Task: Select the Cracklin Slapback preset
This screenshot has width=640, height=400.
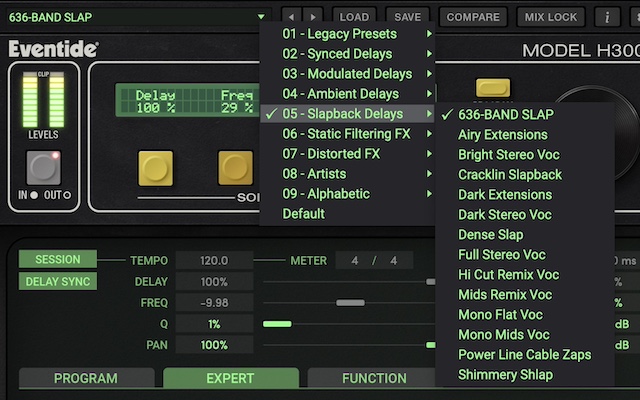Action: point(510,175)
